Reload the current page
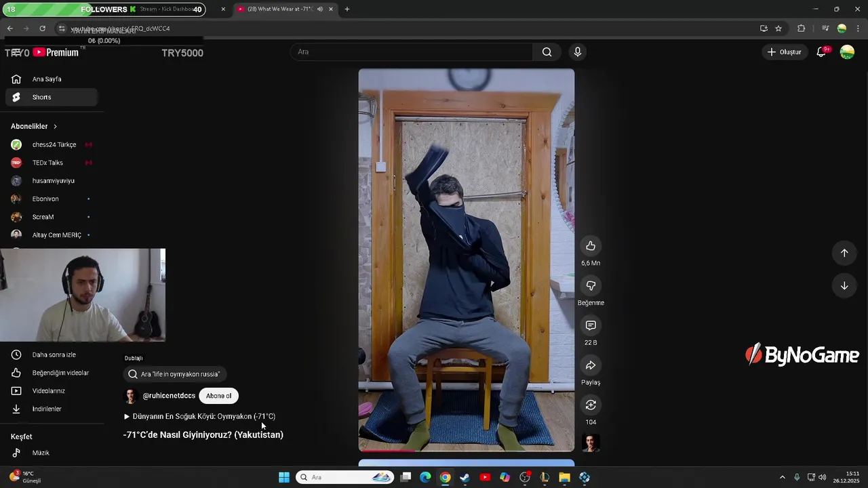 (x=42, y=28)
